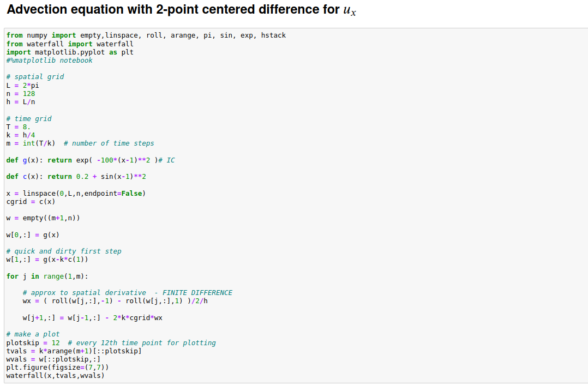Click the 'waterfall(x,tvals,wvals)' call
Screen dimensions: 588x385
[x=55, y=376]
